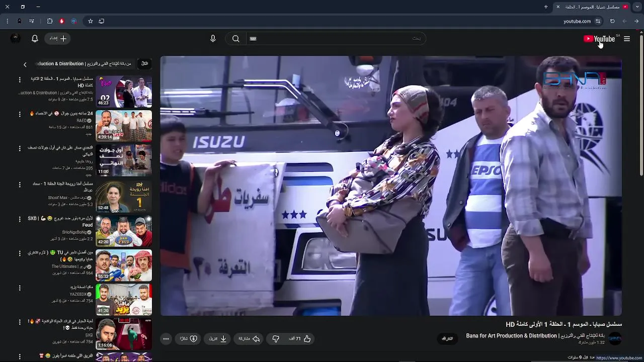Go forward using the browser forward arrow
The height and width of the screenshot is (362, 644).
(624, 21)
